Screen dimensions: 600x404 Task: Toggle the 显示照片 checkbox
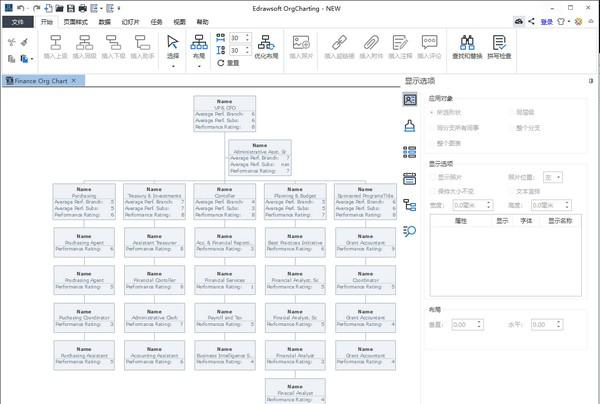(433, 177)
